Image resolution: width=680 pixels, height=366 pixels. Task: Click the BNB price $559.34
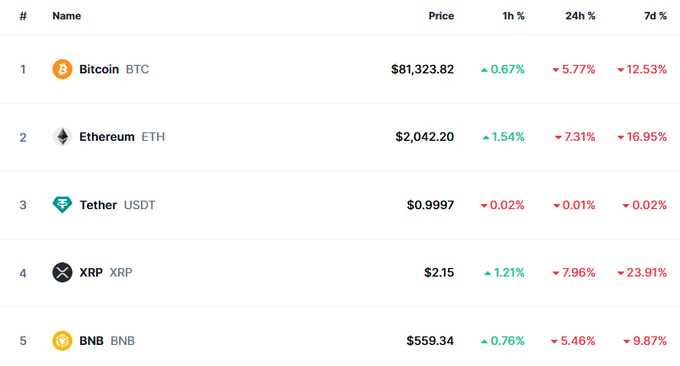coord(430,341)
